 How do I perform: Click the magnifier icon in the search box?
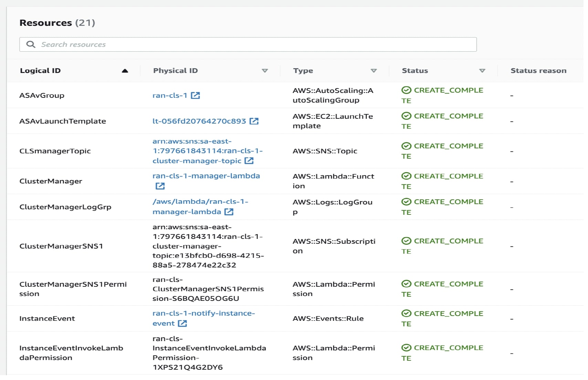pyautogui.click(x=31, y=44)
